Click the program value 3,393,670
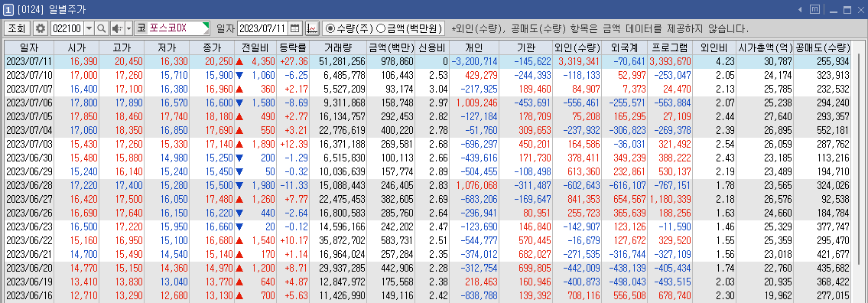Viewport: 868px width, 303px height. tap(671, 61)
